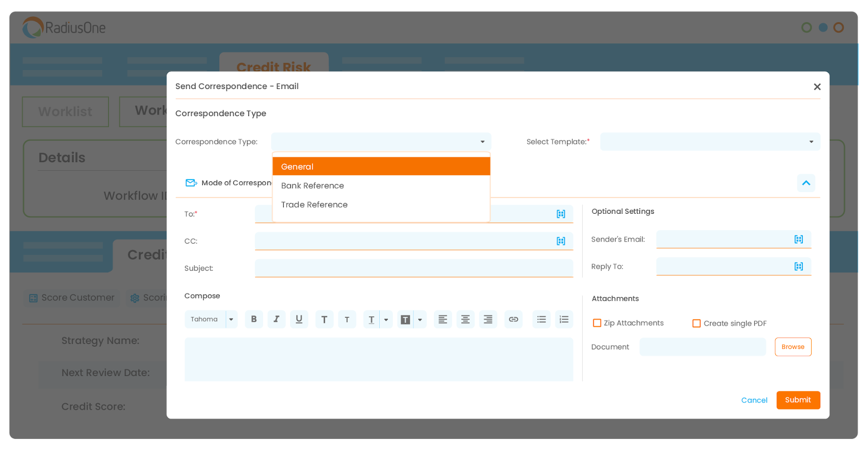
Task: Click the email envelope icon beside Mode of Correspondence
Action: coord(192,183)
